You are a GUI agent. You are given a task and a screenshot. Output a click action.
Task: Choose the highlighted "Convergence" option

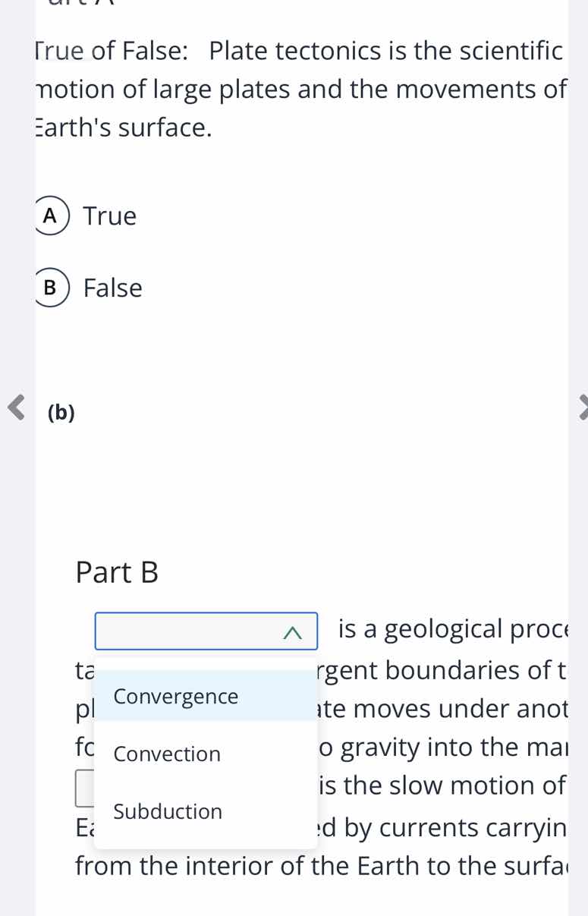(x=175, y=696)
